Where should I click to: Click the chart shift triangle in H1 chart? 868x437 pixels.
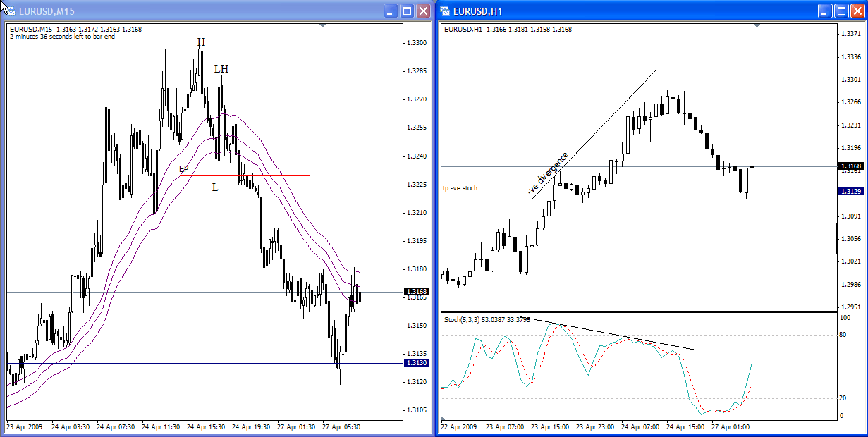click(x=756, y=26)
